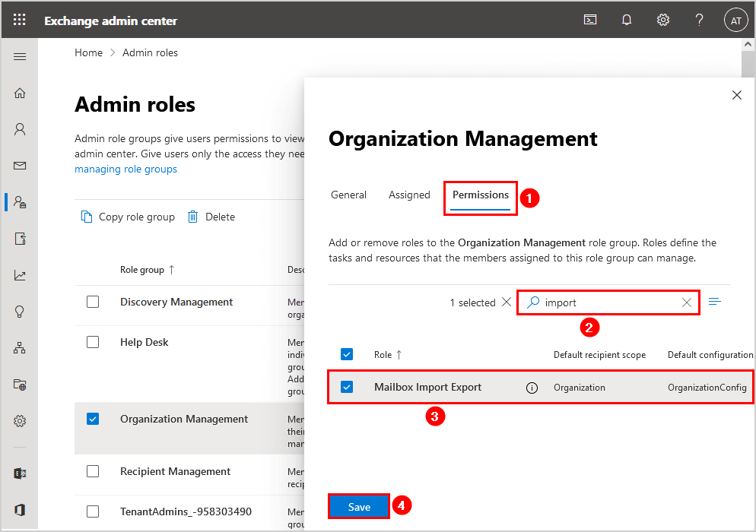This screenshot has width=756, height=532.
Task: Clear the import search text
Action: pyautogui.click(x=687, y=302)
